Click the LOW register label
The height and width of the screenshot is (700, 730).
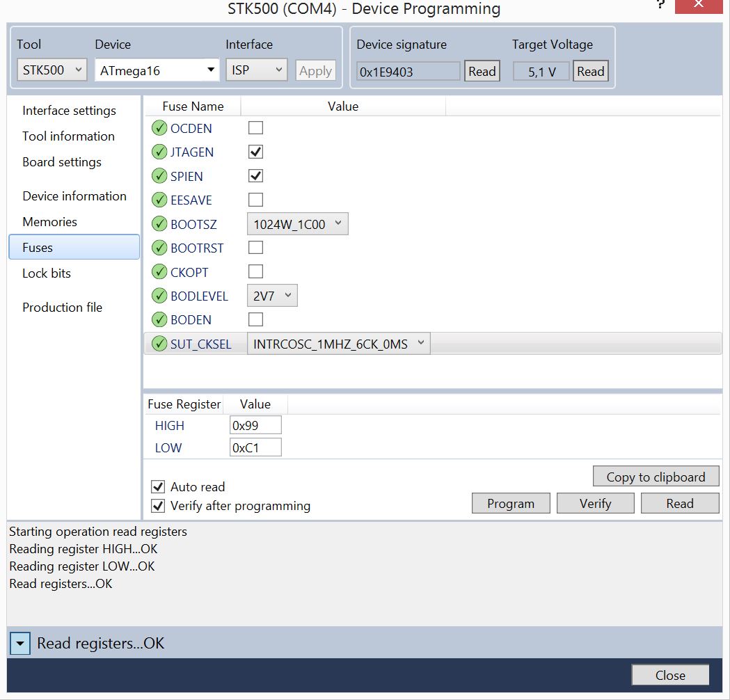pos(168,447)
